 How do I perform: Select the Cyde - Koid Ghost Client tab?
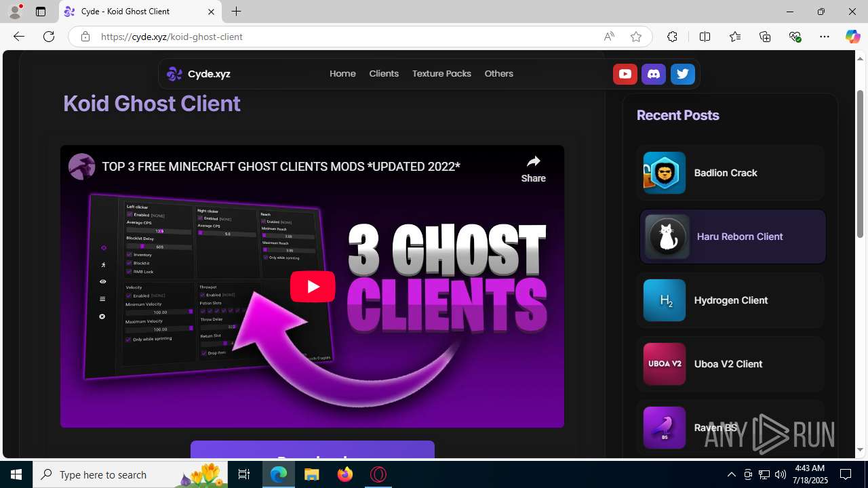click(140, 12)
